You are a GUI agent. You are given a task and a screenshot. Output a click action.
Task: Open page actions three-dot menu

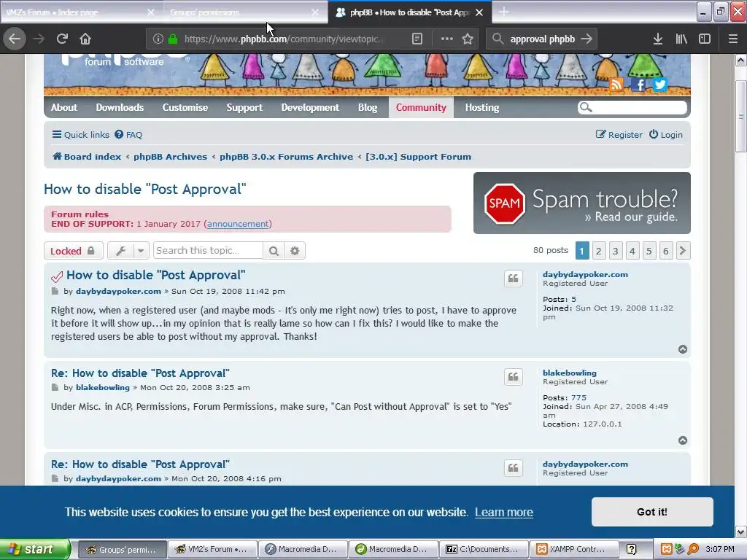[447, 39]
